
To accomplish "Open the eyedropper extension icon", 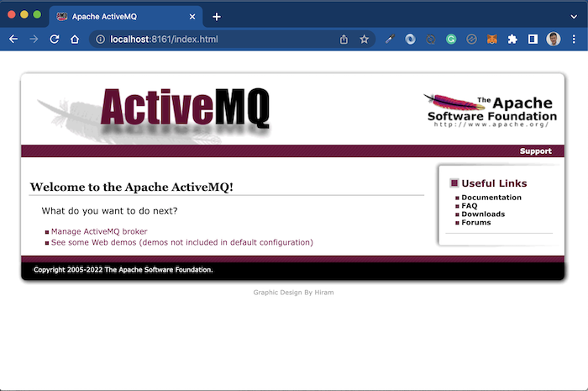I will (x=390, y=39).
